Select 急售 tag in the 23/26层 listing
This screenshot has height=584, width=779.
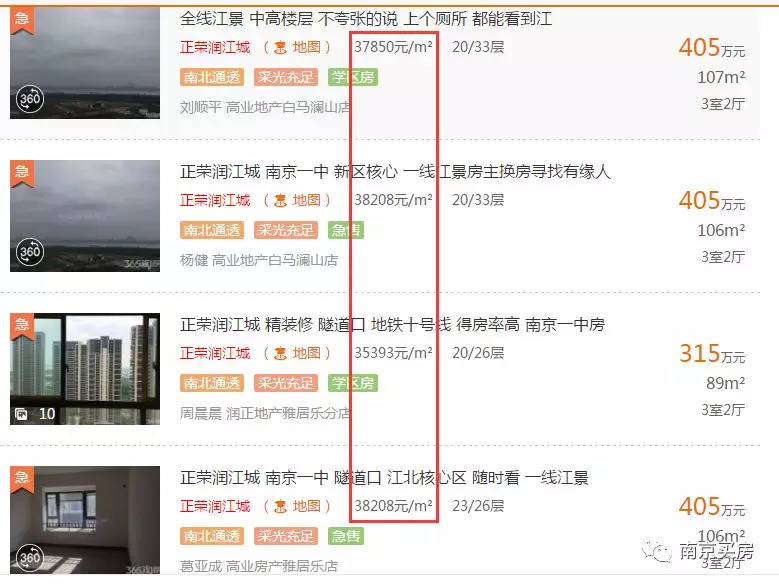(346, 536)
